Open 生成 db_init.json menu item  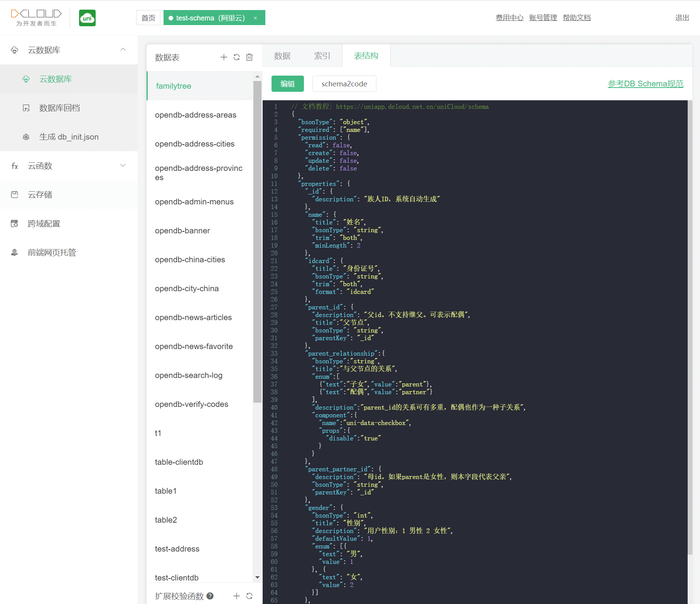click(69, 137)
